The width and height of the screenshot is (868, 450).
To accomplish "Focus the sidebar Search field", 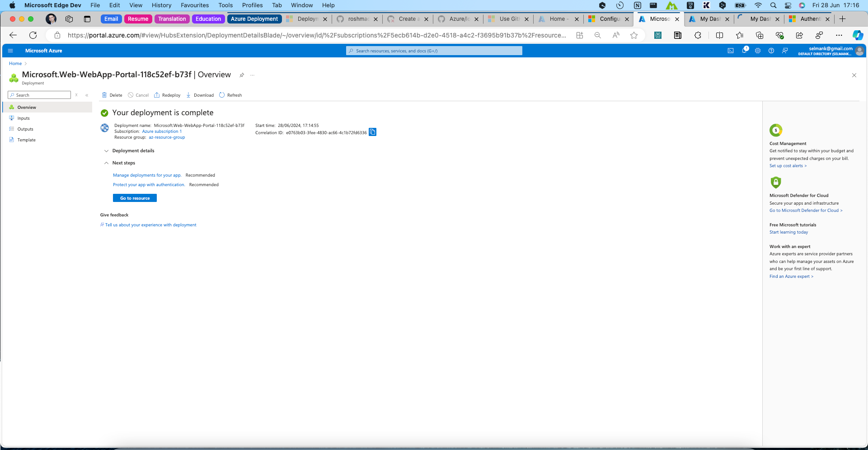I will (x=39, y=95).
